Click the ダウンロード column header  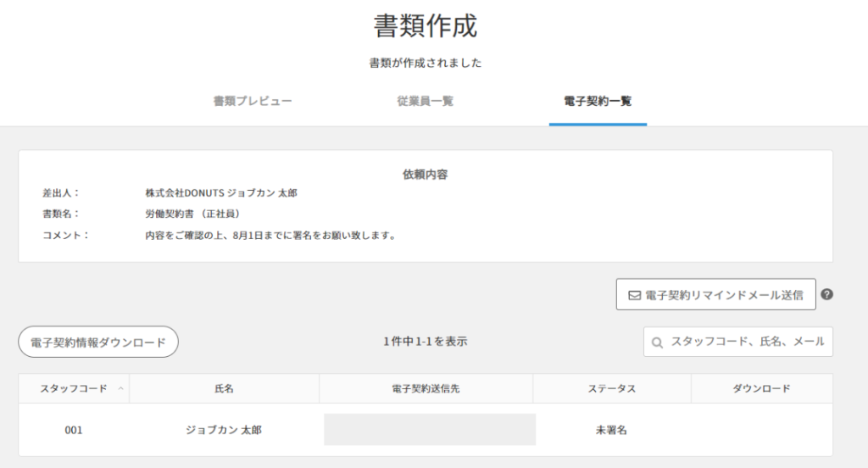pos(762,389)
